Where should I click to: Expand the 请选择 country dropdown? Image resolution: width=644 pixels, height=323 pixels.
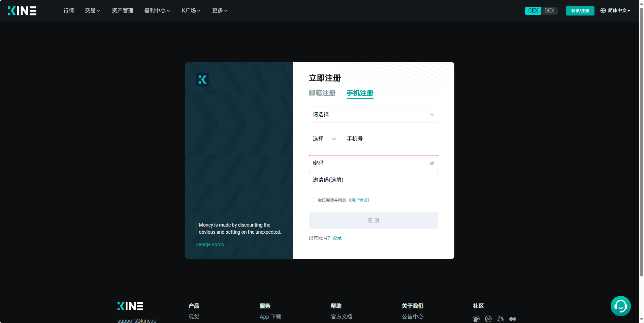tap(373, 115)
